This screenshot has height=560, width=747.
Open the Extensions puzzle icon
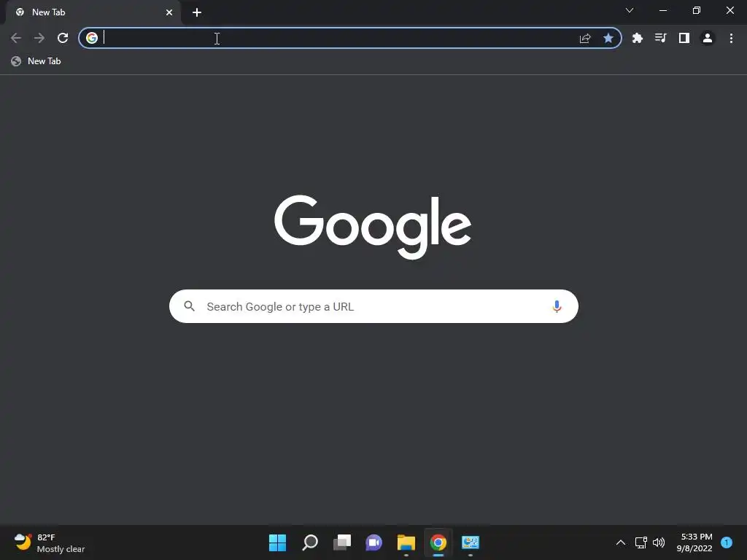(638, 38)
